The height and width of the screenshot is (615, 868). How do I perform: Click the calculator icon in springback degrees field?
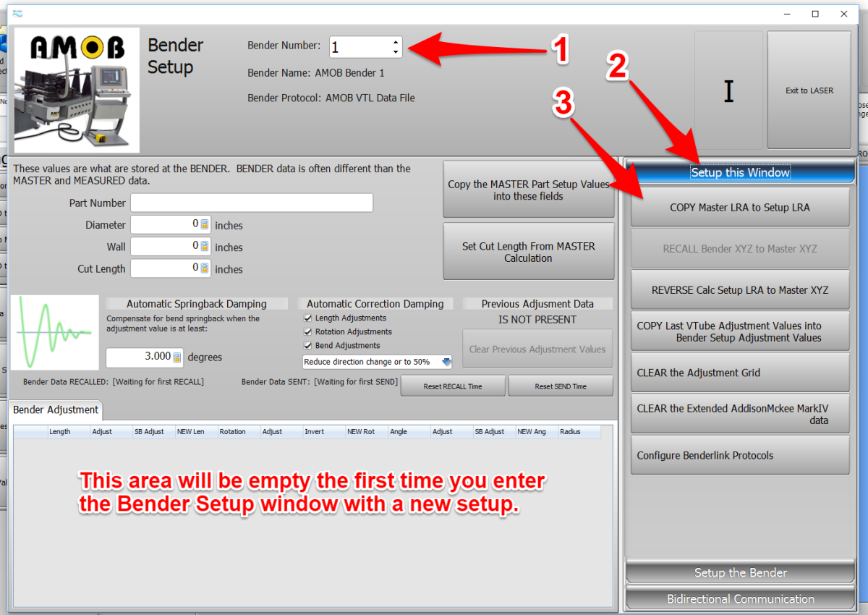click(176, 357)
